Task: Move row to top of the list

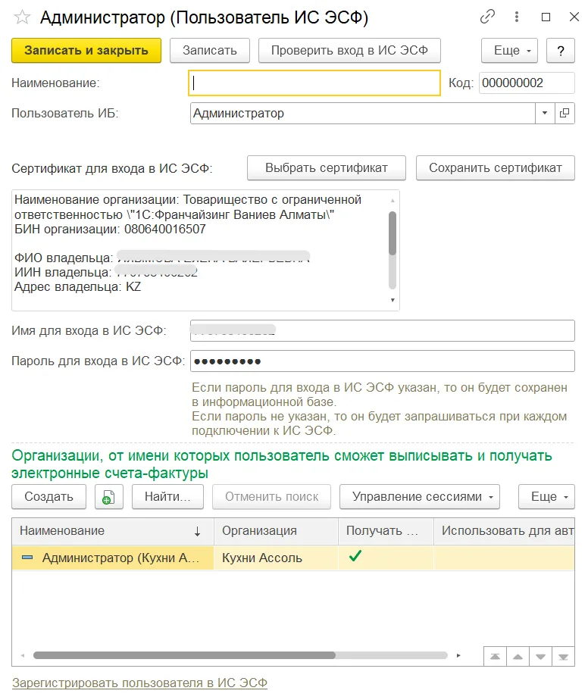Action: (x=495, y=657)
